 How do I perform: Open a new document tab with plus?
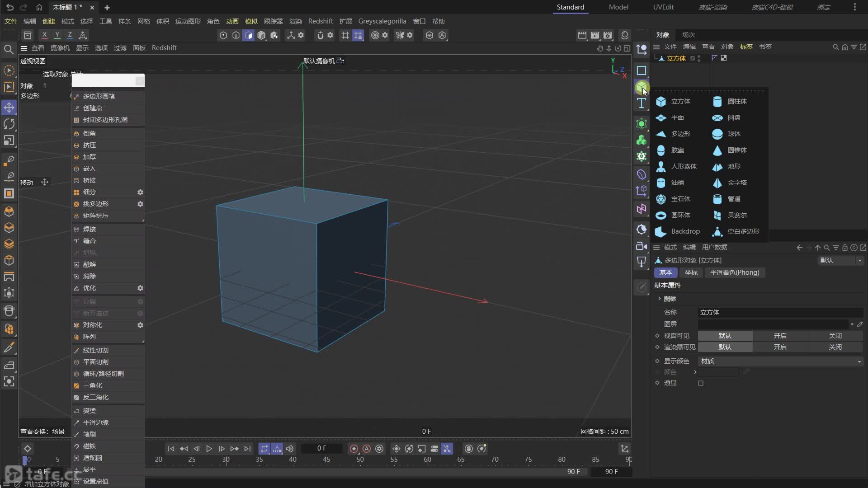[x=107, y=7]
